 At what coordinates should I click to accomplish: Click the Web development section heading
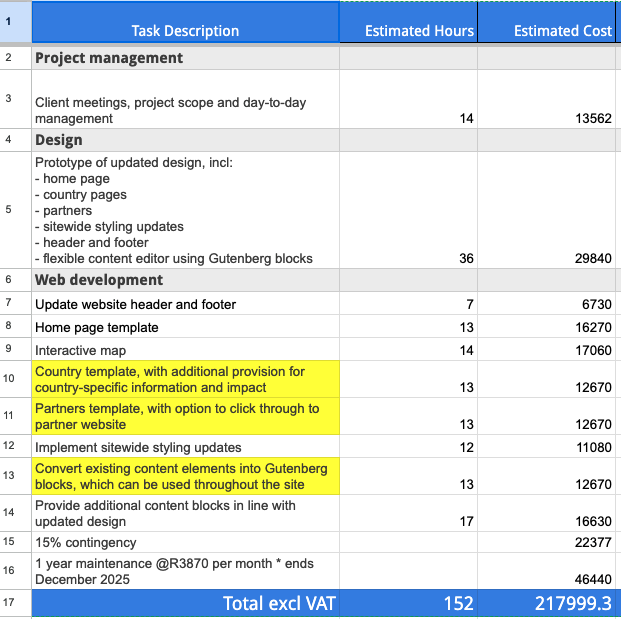186,280
